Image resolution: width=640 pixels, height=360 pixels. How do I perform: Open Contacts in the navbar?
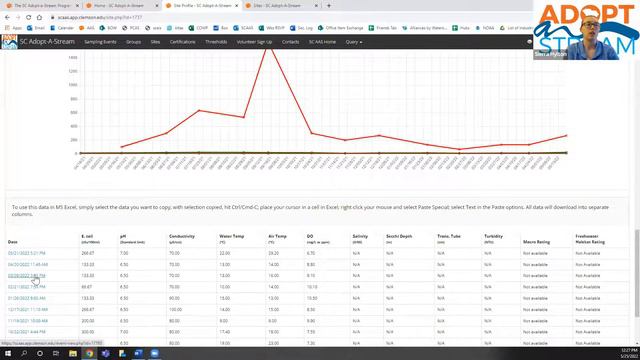[x=290, y=42]
